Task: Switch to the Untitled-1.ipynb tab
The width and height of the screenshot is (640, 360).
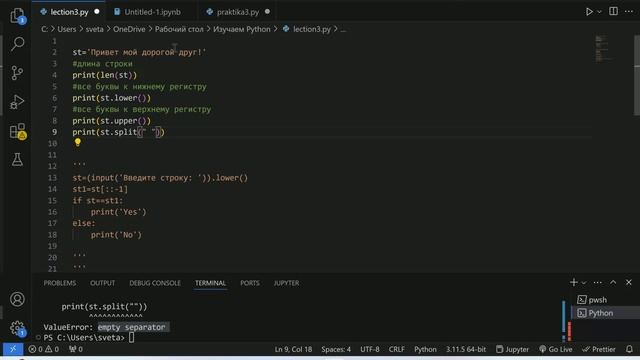Action: [152, 12]
